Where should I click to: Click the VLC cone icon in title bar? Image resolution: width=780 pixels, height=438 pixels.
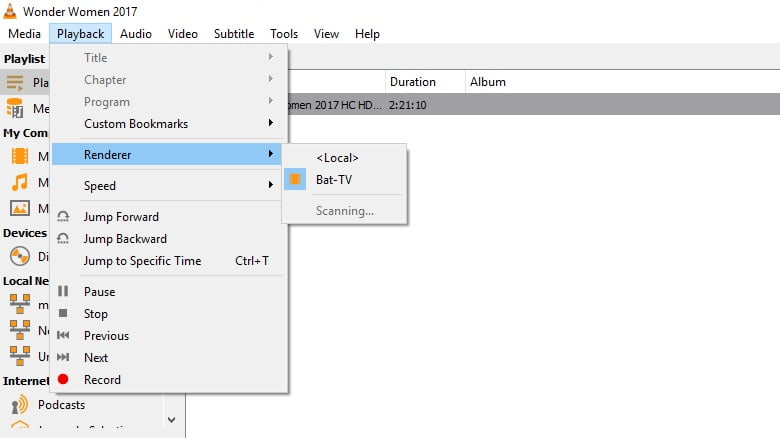click(10, 10)
